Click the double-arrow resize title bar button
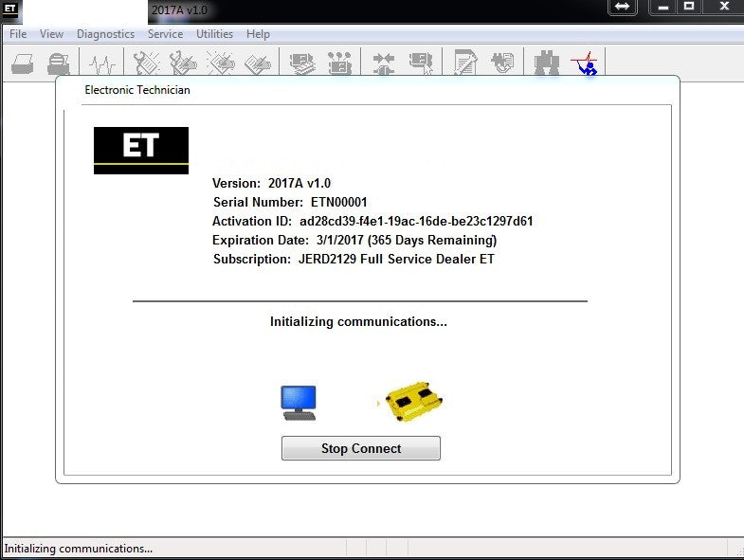The height and width of the screenshot is (560, 744). [x=622, y=7]
